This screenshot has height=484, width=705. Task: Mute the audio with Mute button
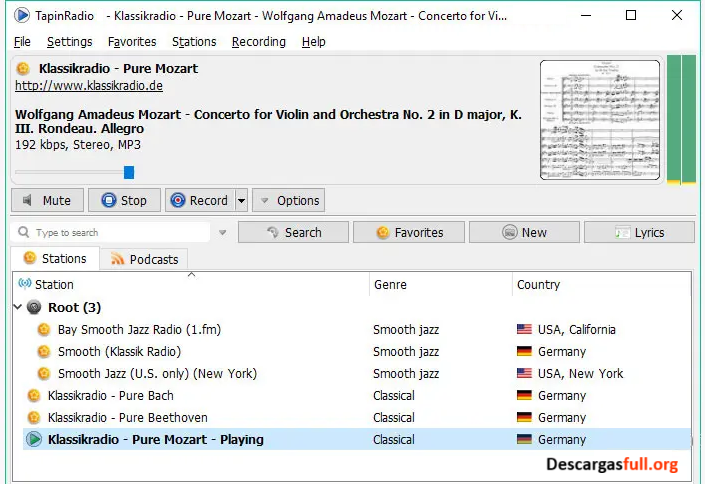coord(47,200)
